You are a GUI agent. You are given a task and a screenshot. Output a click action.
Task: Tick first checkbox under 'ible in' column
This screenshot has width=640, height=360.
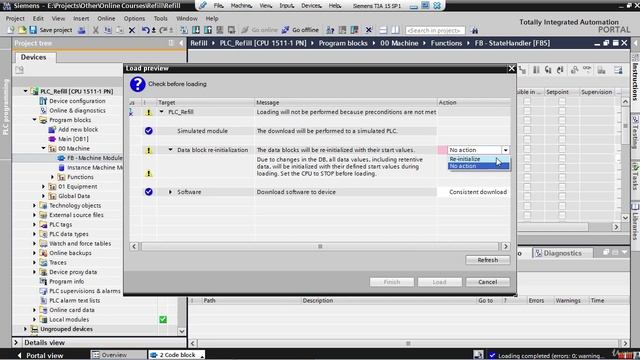pyautogui.click(x=527, y=101)
